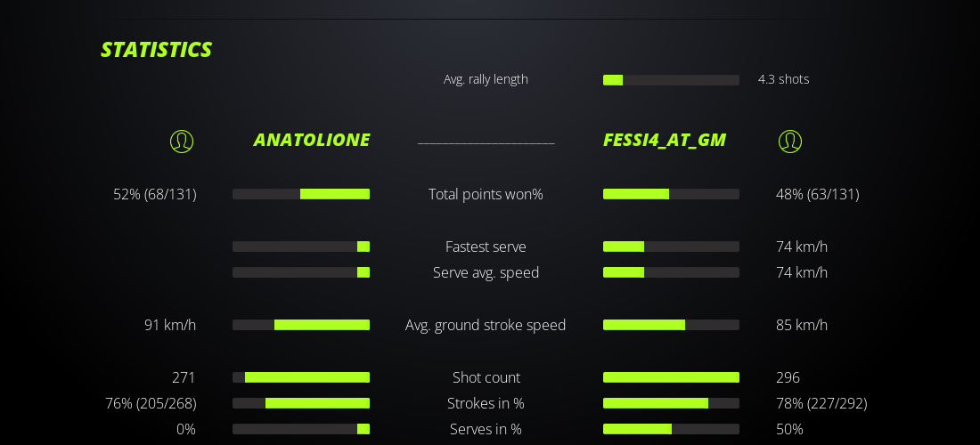Open the FESSI4_AT_GM player name
Viewport: 980px width, 445px height.
click(x=664, y=140)
